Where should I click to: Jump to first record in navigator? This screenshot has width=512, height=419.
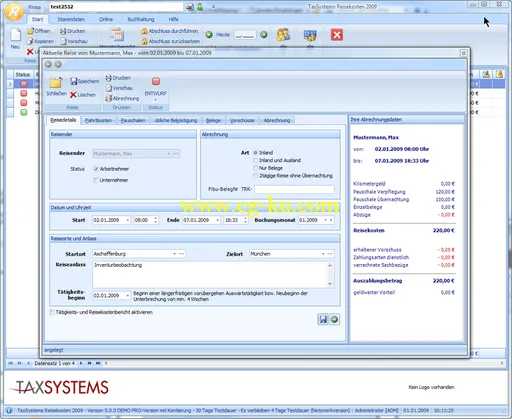(11, 363)
